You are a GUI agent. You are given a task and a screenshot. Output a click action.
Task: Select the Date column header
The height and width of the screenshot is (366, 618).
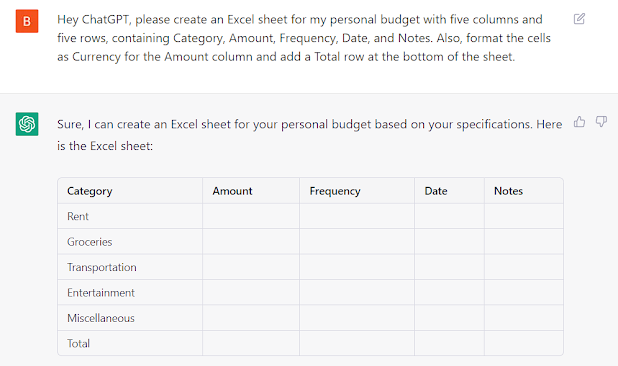coord(436,191)
